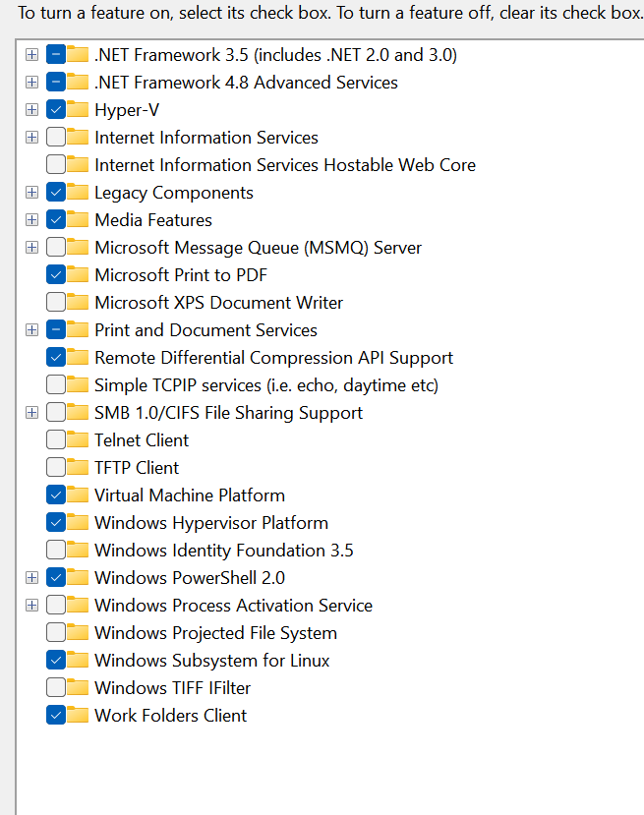Expand Windows Process Activation Service node
This screenshot has width=644, height=815.
tap(31, 605)
